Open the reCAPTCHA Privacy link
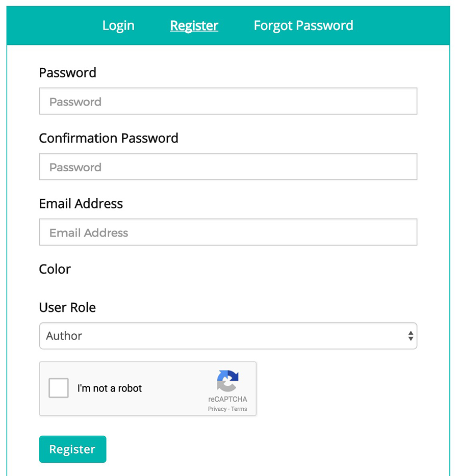This screenshot has height=476, width=459. click(x=217, y=409)
